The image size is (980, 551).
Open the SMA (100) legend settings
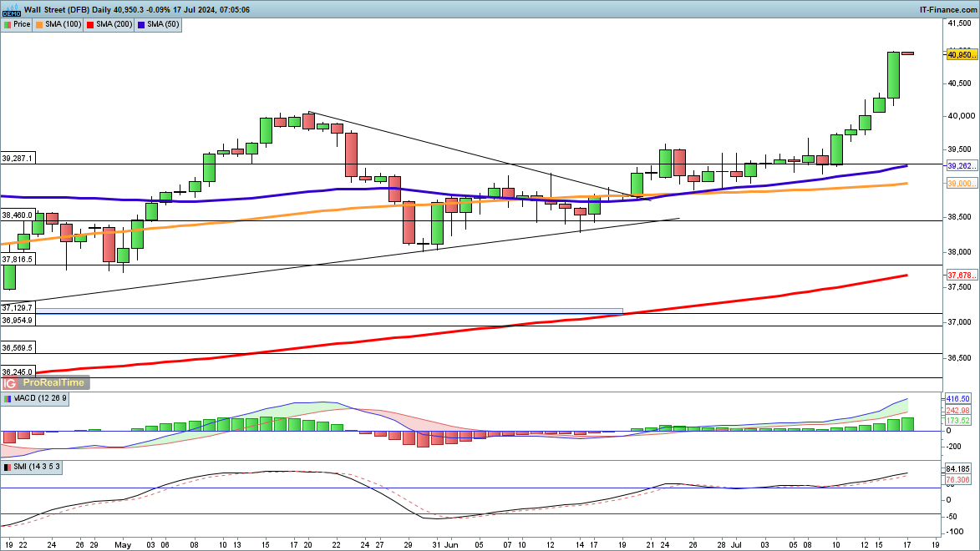(61, 24)
